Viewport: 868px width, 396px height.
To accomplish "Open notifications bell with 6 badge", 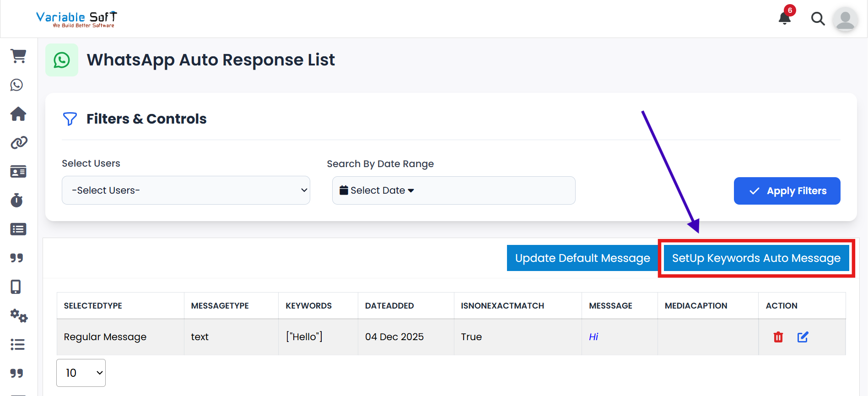I will coord(785,18).
